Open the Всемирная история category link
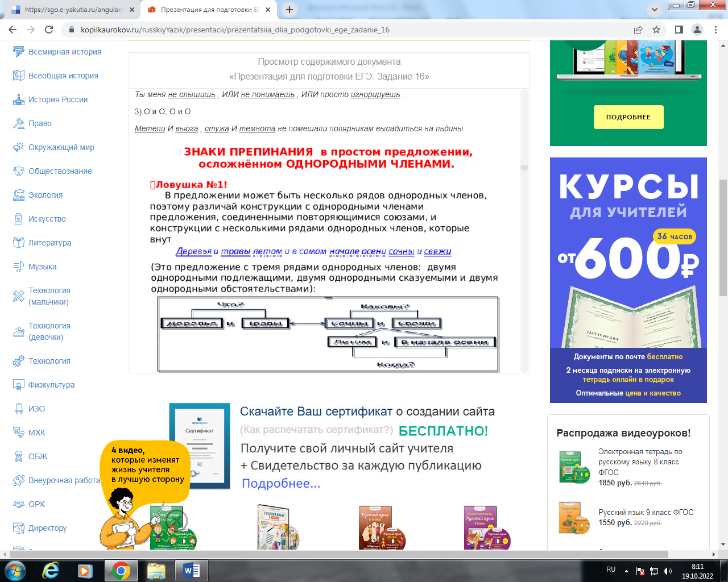The width and height of the screenshot is (728, 582). pyautogui.click(x=65, y=52)
